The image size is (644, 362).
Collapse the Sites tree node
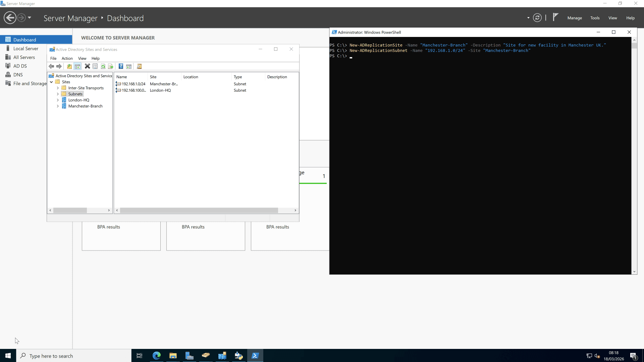click(x=51, y=82)
